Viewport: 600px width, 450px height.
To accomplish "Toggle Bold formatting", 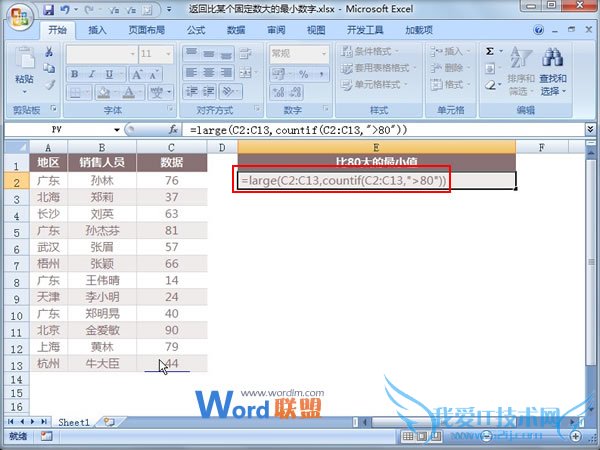I will tap(75, 74).
